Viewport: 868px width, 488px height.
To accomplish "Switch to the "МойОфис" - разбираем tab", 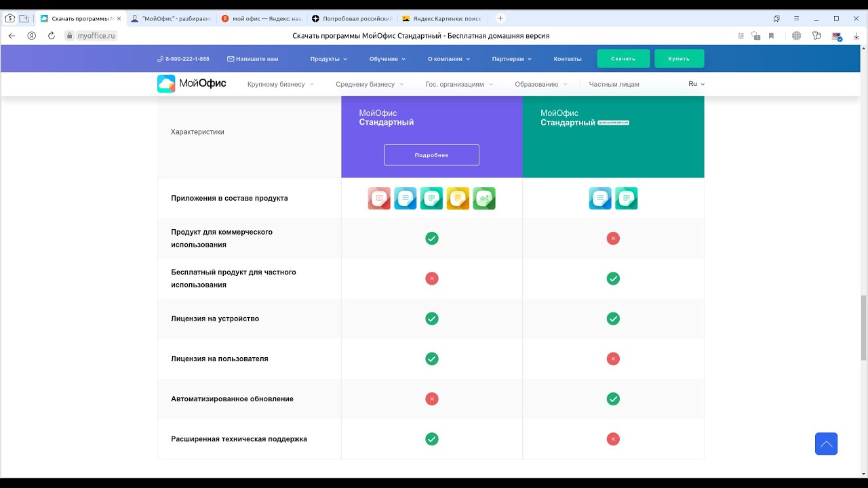I will (x=171, y=18).
